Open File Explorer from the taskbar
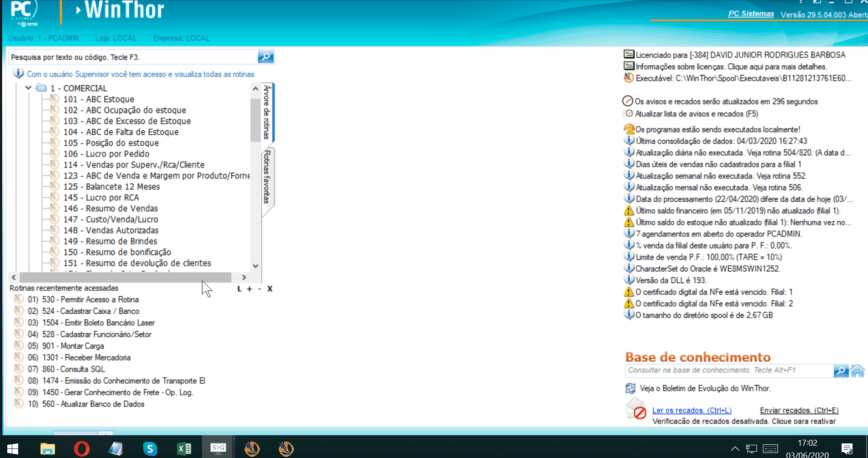The image size is (868, 458). click(47, 449)
